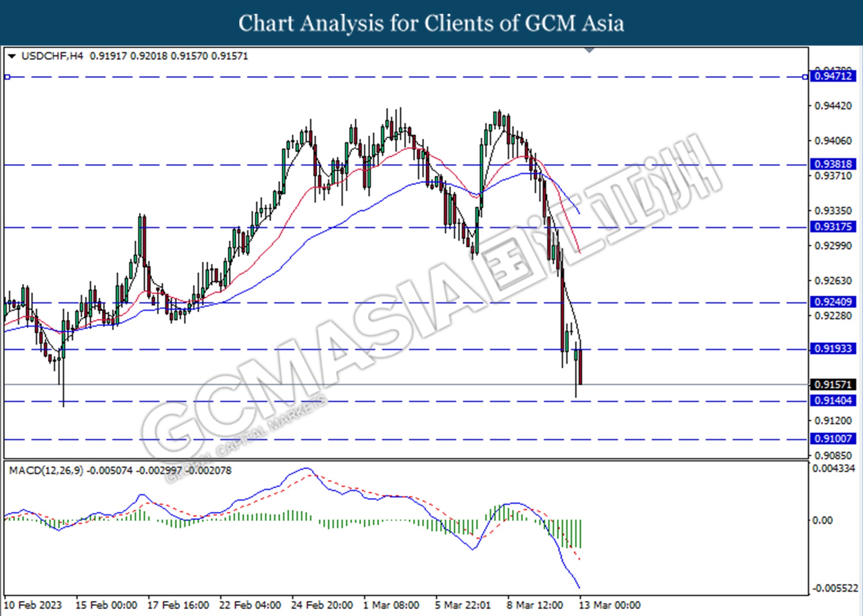
Task: Click the MACD(12,26,9) indicator label
Action: click(46, 470)
